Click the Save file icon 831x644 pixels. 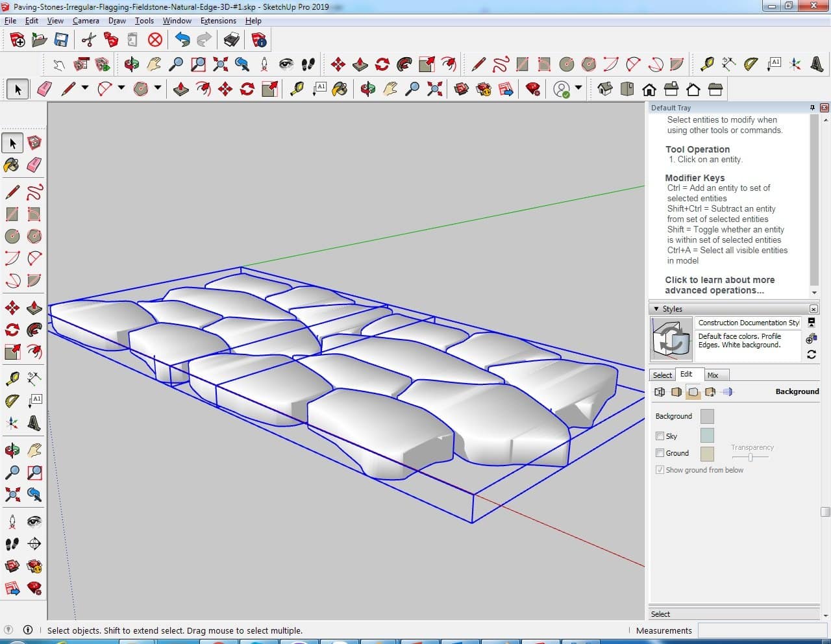click(61, 40)
